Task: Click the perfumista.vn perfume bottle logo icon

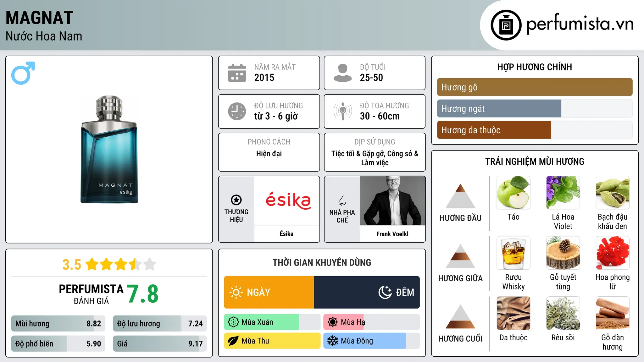Action: click(x=506, y=25)
